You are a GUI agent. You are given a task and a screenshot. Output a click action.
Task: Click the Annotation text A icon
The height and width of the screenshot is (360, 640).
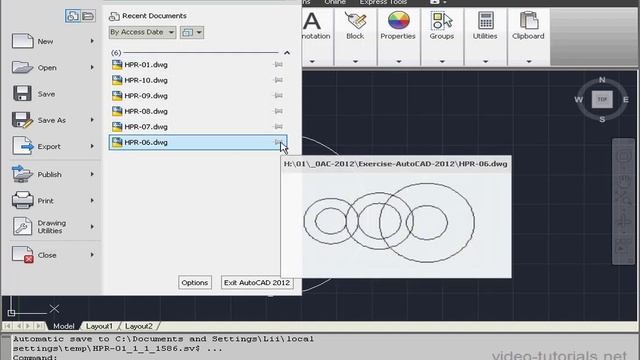tap(312, 20)
